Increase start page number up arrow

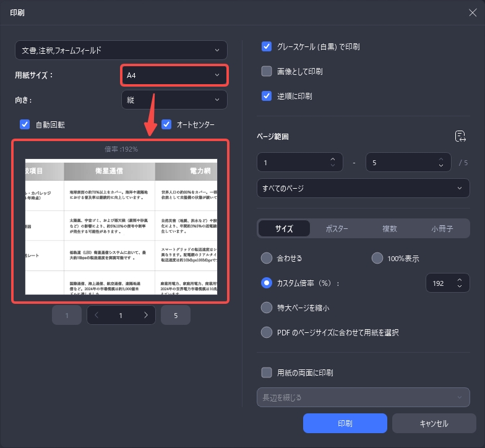[333, 159]
